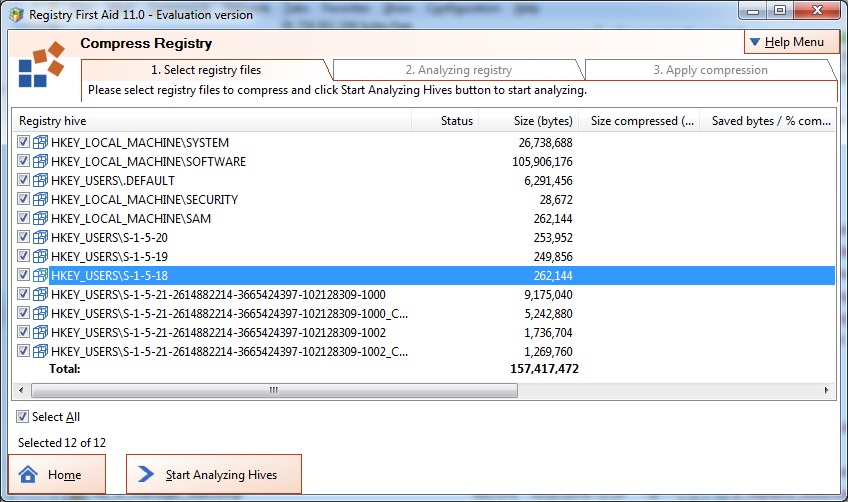Toggle the HKEY_USERS\S-1-5-20 checkbox
Image resolution: width=848 pixels, height=502 pixels.
pos(23,236)
